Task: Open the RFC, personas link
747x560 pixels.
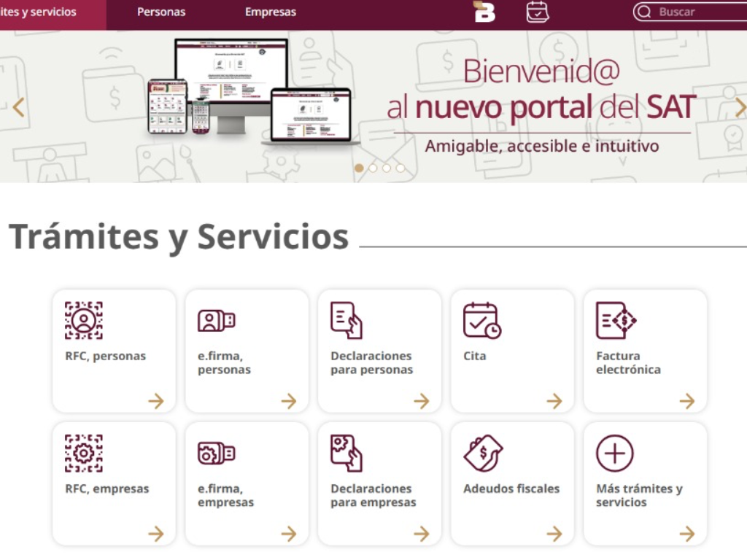Action: coord(105,356)
